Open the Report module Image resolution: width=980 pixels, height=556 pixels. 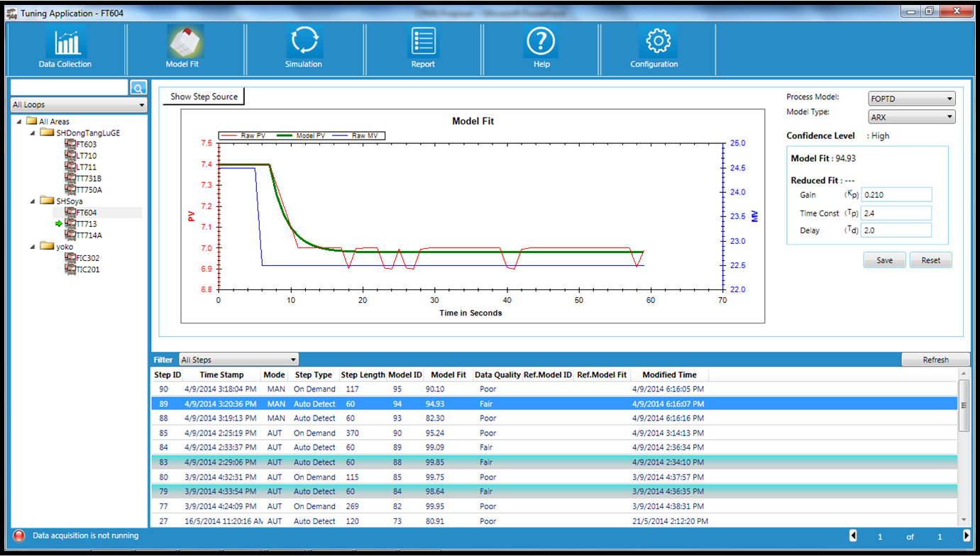coord(424,48)
